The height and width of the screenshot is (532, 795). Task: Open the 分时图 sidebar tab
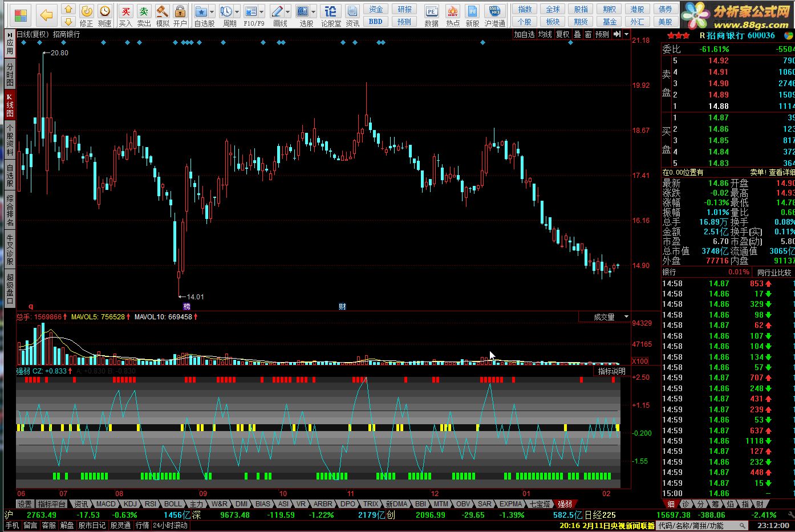click(10, 75)
